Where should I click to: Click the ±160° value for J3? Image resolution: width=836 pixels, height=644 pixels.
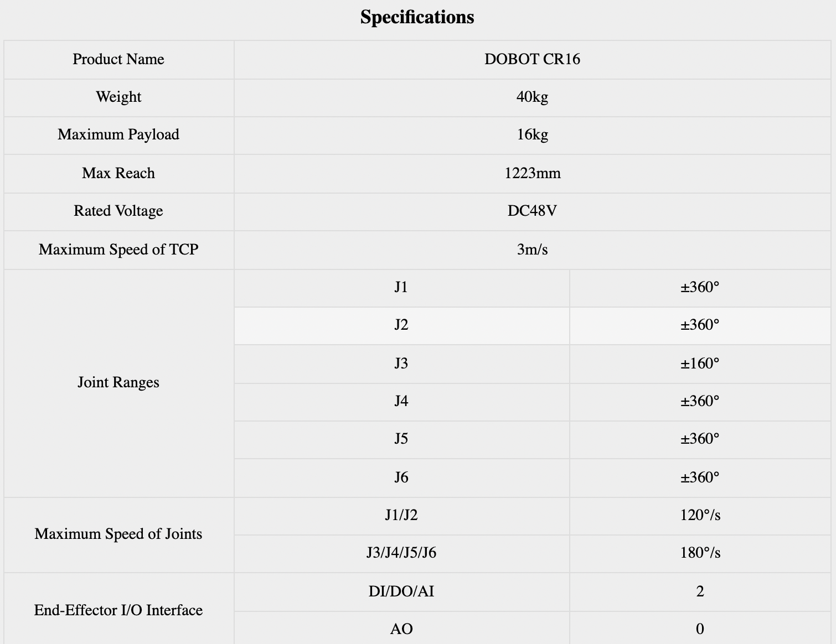(x=700, y=363)
